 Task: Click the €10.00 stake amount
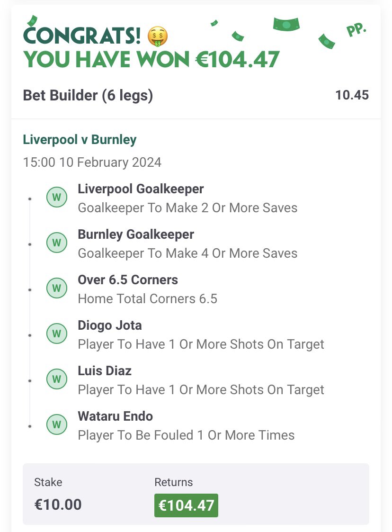click(x=58, y=505)
